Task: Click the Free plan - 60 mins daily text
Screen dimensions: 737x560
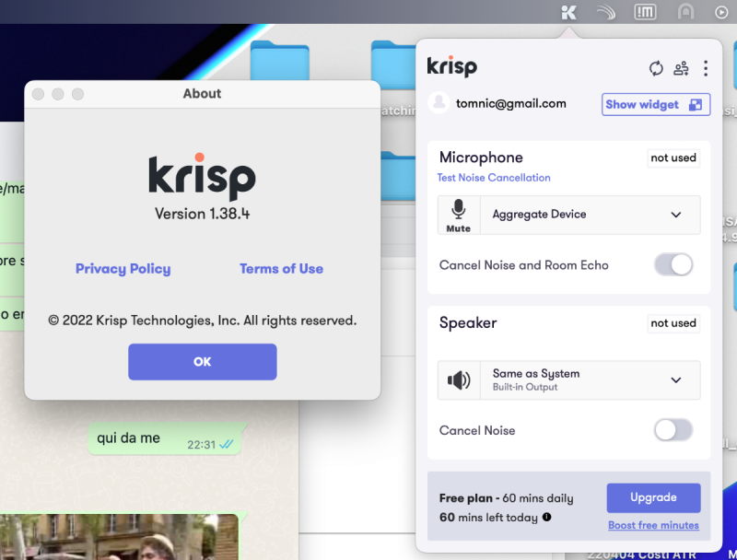Action: point(506,498)
